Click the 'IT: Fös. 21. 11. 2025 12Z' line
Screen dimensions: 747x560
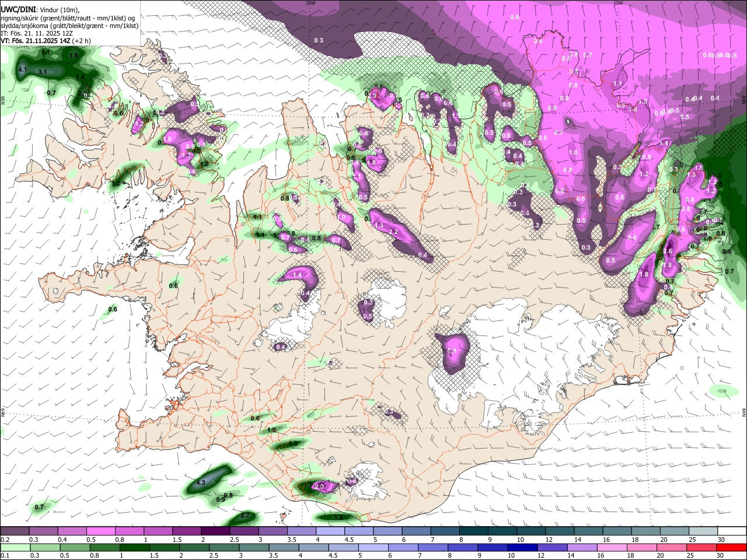[x=36, y=34]
